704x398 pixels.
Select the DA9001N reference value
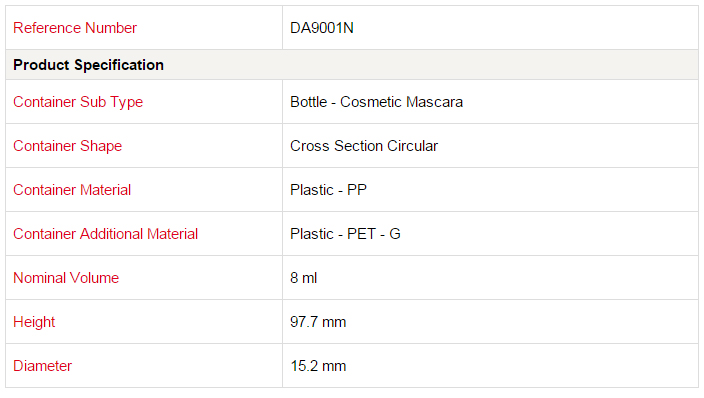pyautogui.click(x=322, y=28)
